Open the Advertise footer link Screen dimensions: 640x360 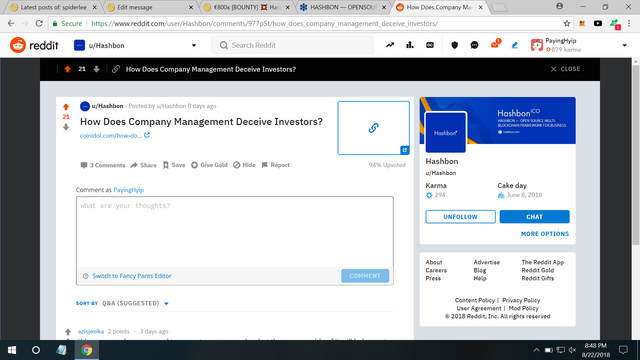(x=487, y=262)
